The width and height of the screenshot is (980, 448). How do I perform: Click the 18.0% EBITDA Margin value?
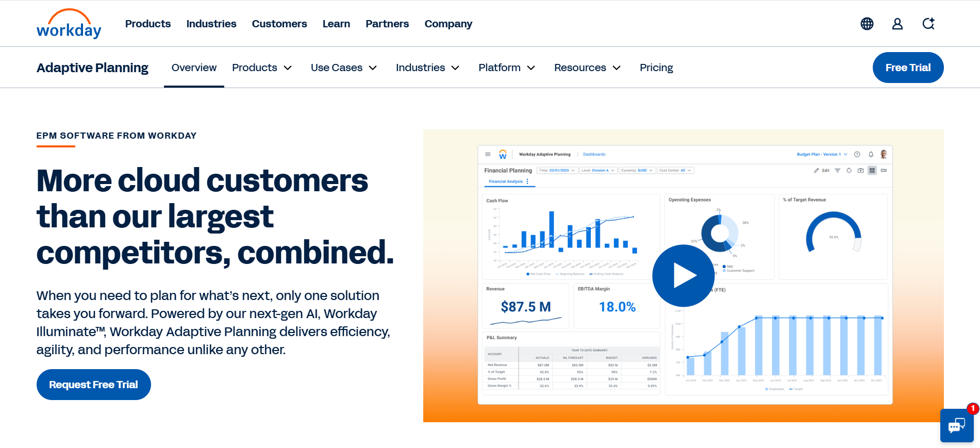(617, 307)
